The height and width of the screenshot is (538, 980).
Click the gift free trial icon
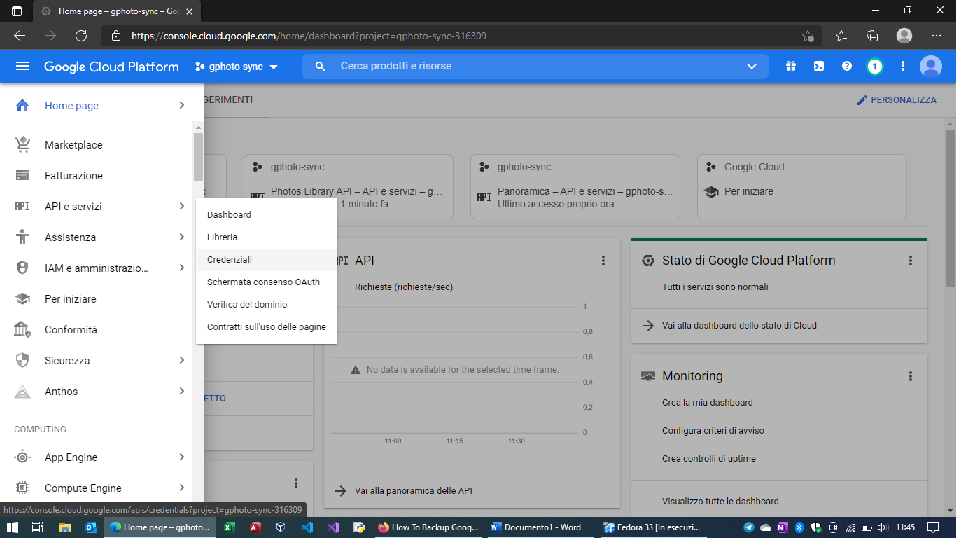[790, 67]
